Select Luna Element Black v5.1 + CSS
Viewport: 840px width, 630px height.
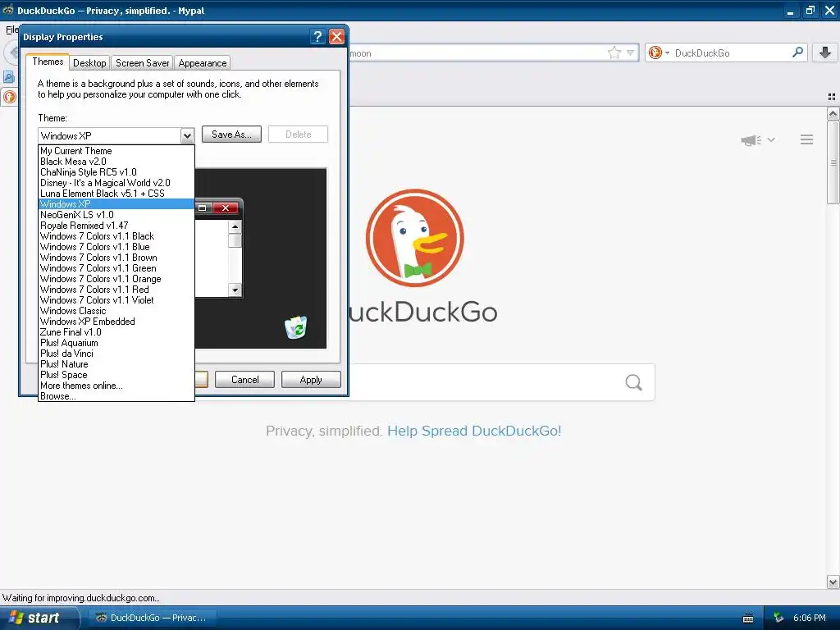116,194
